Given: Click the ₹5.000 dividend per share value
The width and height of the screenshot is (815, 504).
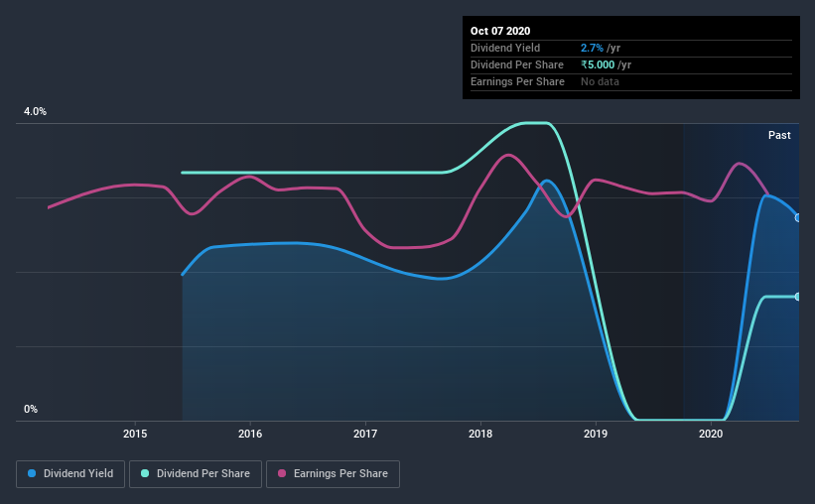Looking at the screenshot, I should (598, 64).
